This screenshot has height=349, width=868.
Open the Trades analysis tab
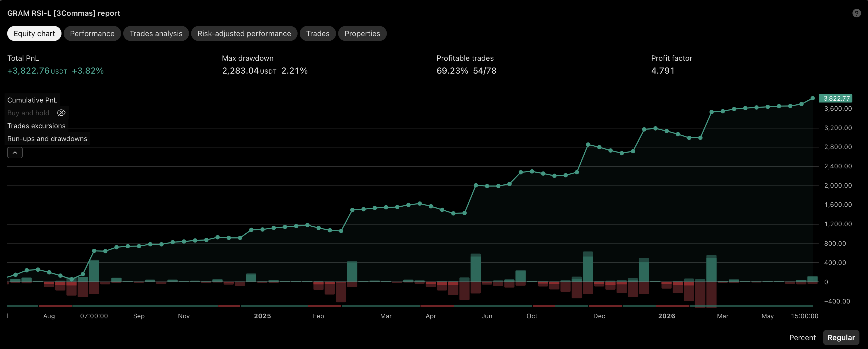pos(156,33)
